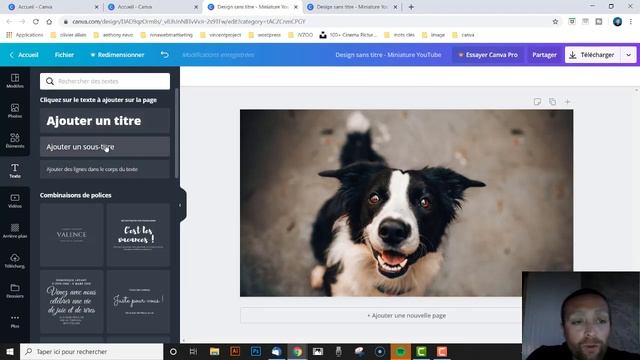Viewport: 640px width, 360px height.
Task: Select the Texte sidebar tool
Action: pos(15,171)
